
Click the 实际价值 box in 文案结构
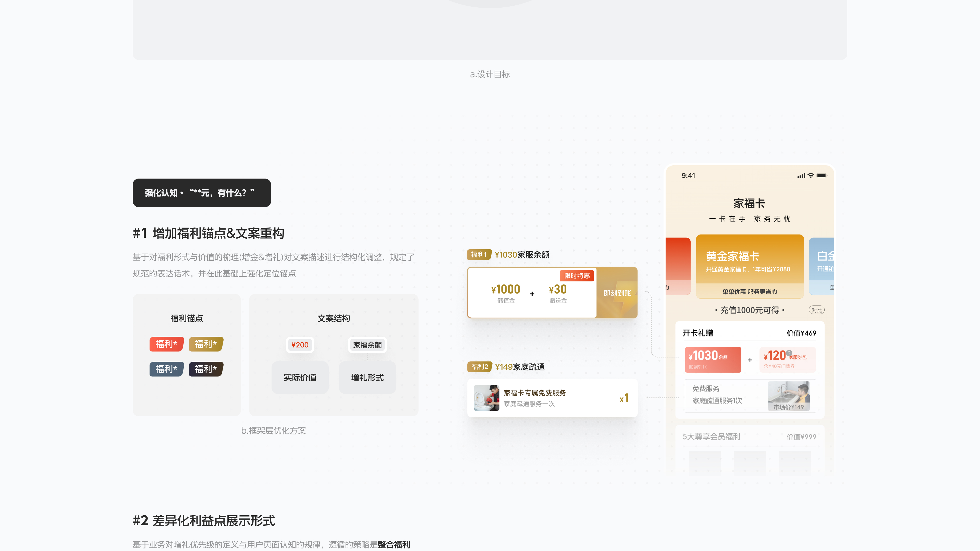tap(300, 377)
